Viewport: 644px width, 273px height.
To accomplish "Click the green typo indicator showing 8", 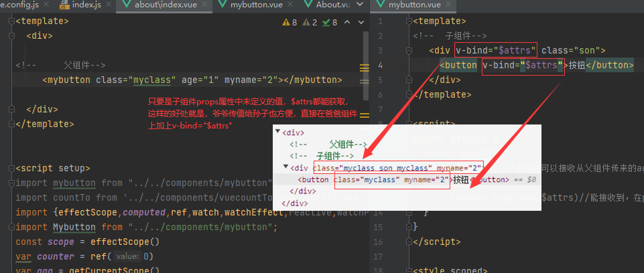I will click(x=330, y=23).
